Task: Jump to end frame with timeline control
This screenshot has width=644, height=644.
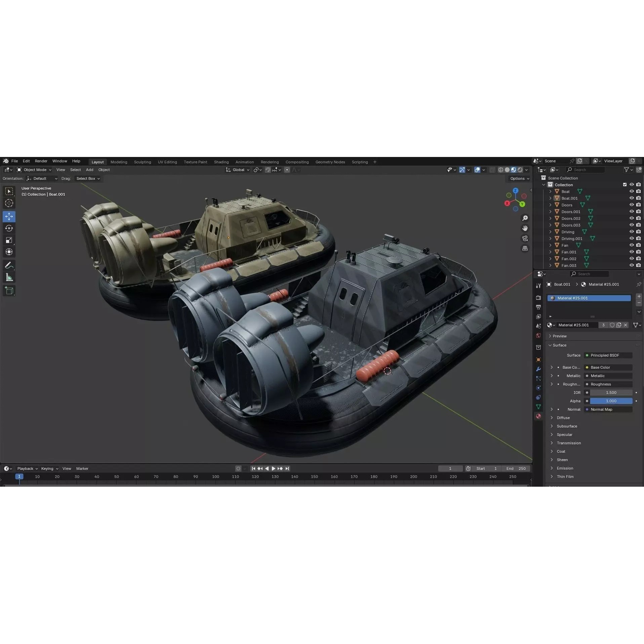Action: (287, 468)
